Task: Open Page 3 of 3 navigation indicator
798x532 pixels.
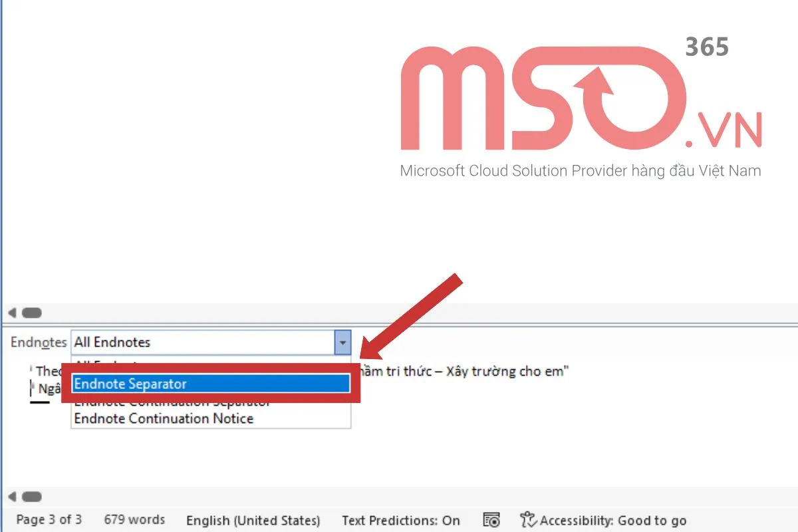Action: [x=49, y=520]
